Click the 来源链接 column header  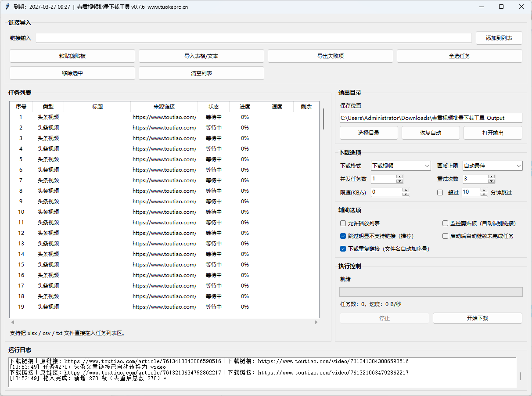point(164,107)
